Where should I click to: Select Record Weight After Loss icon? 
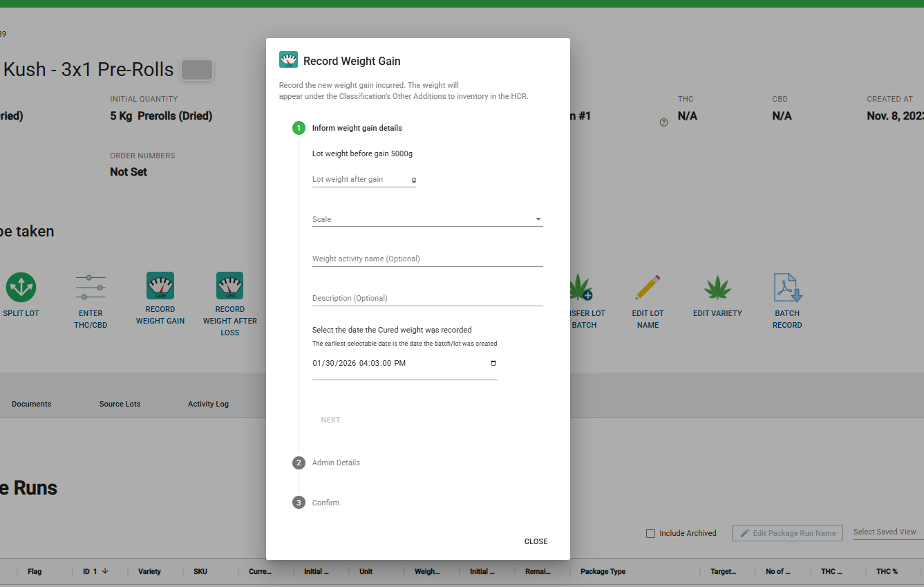click(x=229, y=286)
